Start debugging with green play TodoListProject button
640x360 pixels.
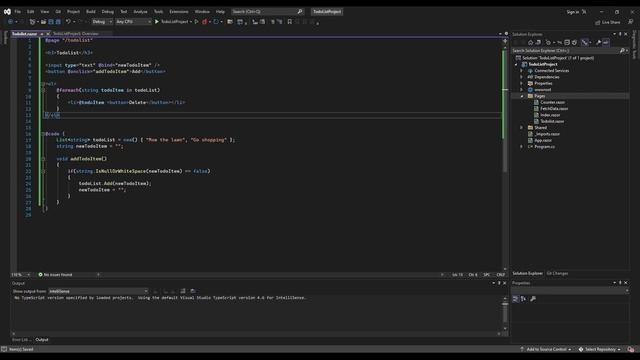171,22
